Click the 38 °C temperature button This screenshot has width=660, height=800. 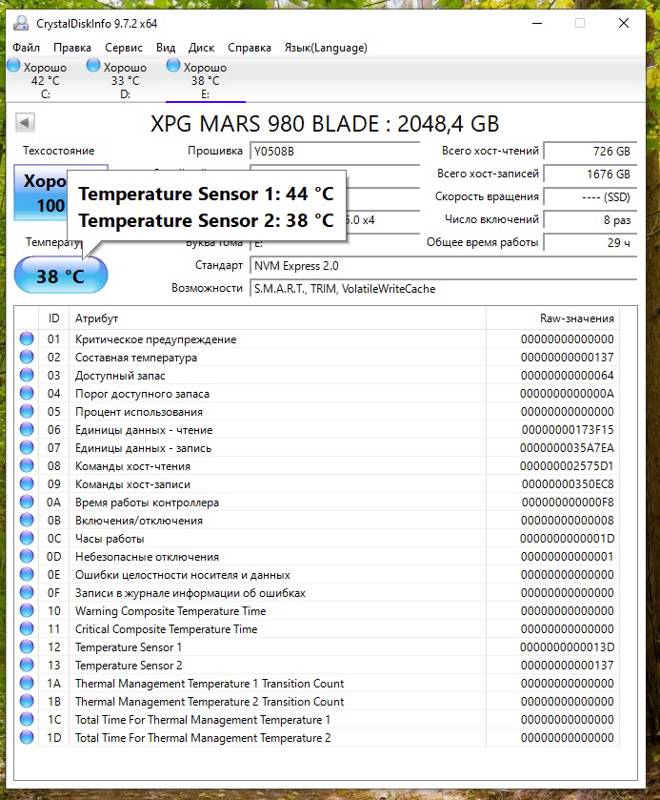(61, 276)
